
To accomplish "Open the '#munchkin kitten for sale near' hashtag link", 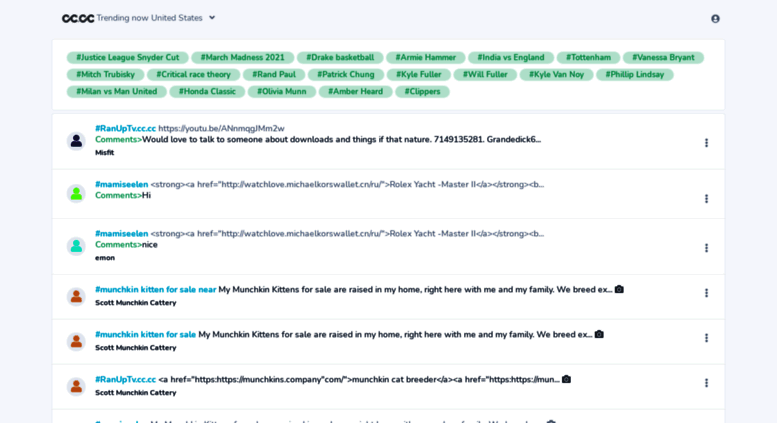I will coord(156,289).
